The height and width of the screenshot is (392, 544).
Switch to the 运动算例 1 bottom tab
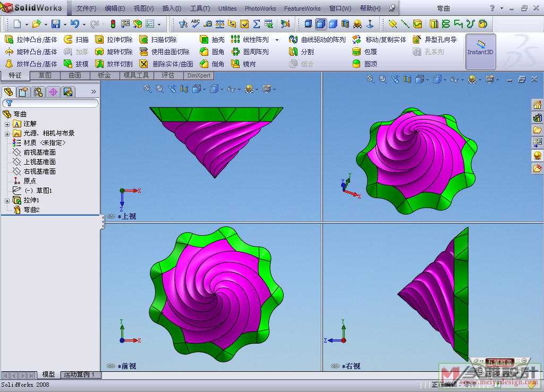[x=80, y=375]
